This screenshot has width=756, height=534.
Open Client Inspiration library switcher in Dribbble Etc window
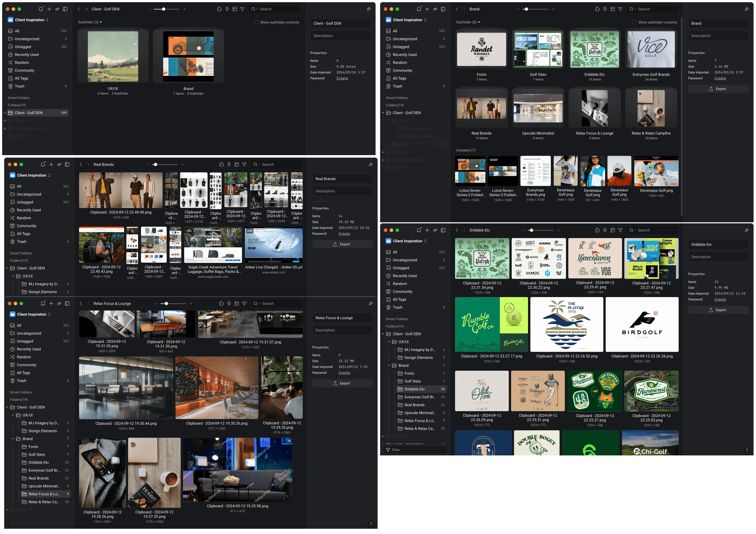pos(406,241)
